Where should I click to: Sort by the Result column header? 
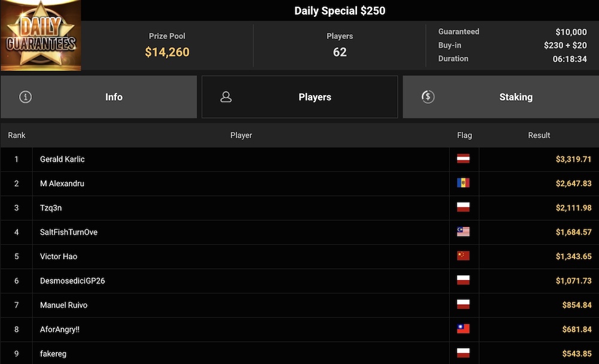click(x=539, y=135)
